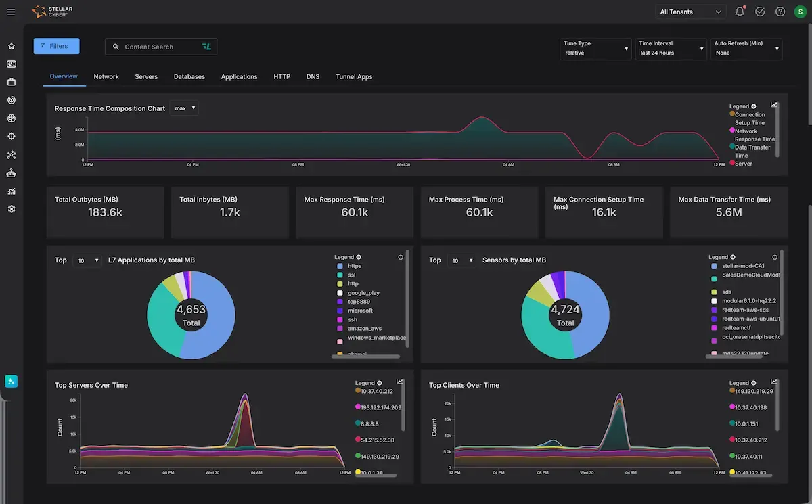Open the Time Type dropdown
This screenshot has height=504, width=812.
(x=595, y=48)
